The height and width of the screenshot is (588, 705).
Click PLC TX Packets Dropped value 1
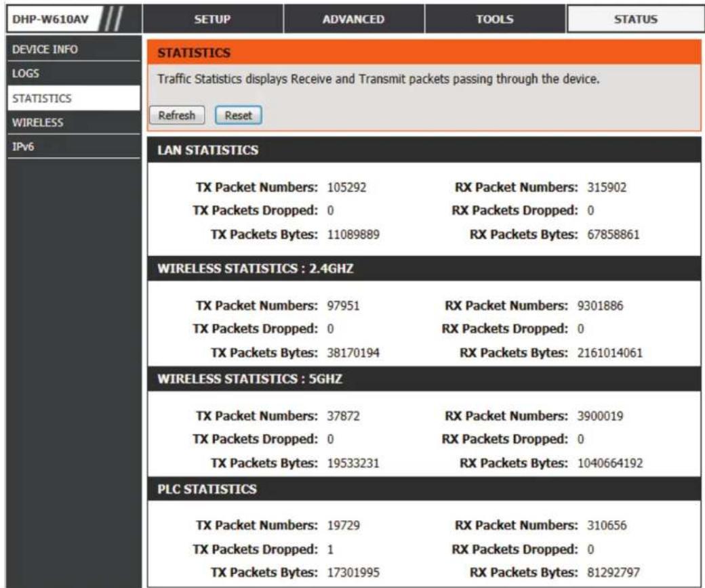pyautogui.click(x=331, y=549)
